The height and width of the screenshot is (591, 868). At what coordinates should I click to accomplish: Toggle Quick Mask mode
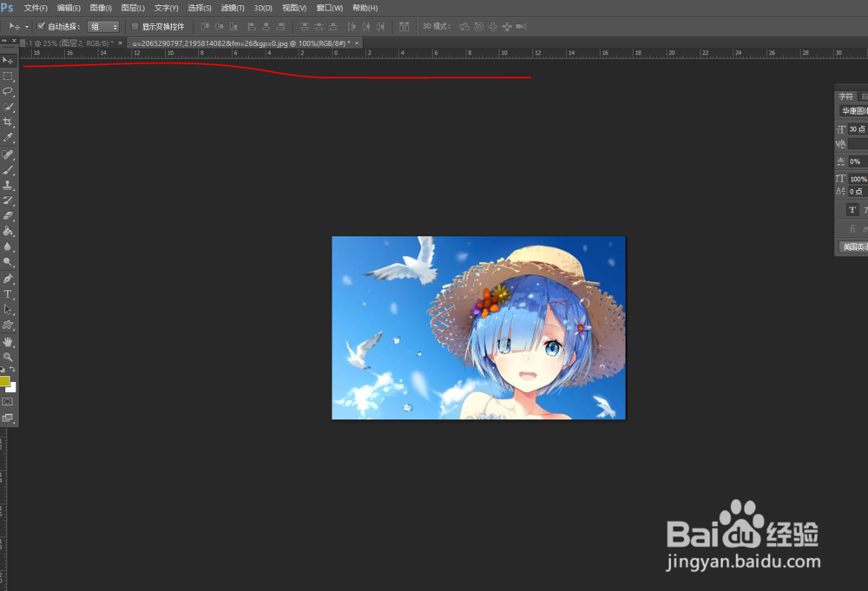8,402
